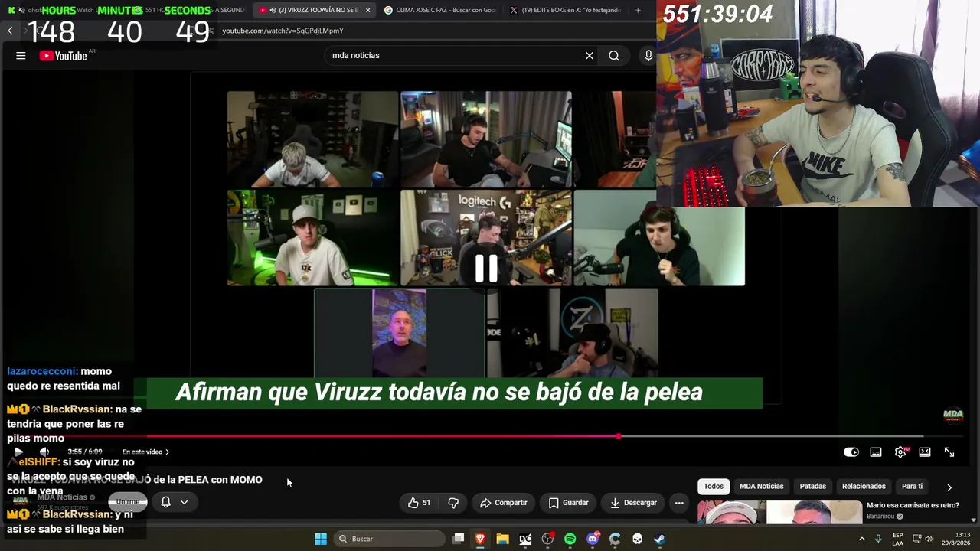Select the Patadas filter chip
The width and height of the screenshot is (980, 551).
[x=813, y=487]
